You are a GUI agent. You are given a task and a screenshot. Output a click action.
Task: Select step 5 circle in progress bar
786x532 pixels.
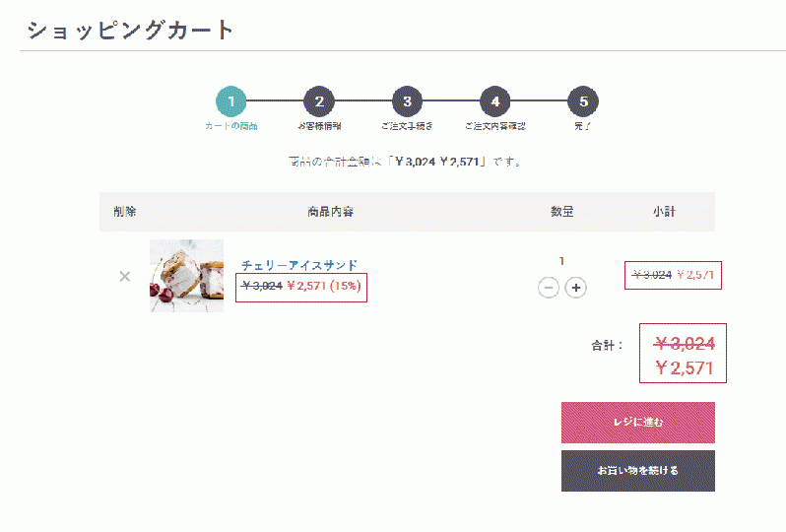pos(583,101)
